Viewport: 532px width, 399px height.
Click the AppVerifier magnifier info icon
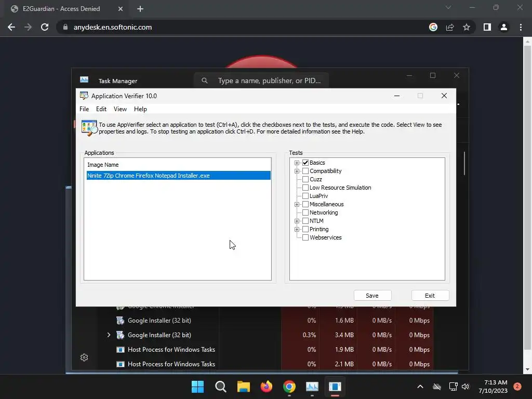click(89, 128)
